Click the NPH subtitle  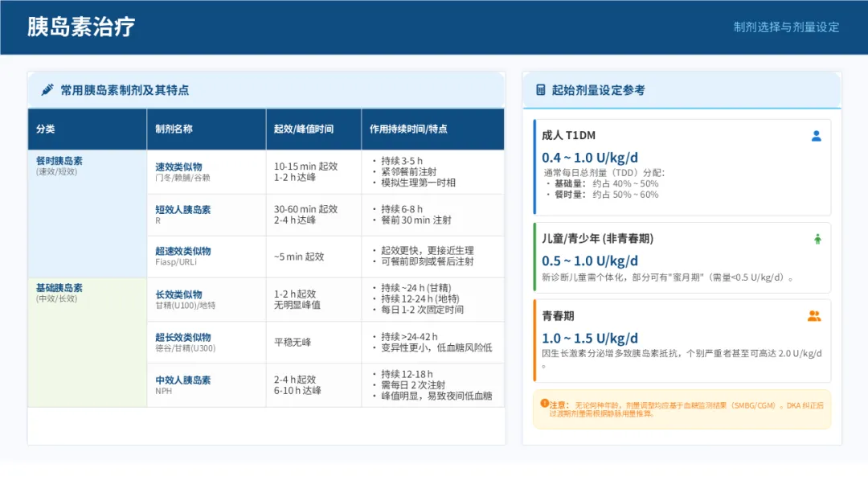(163, 391)
